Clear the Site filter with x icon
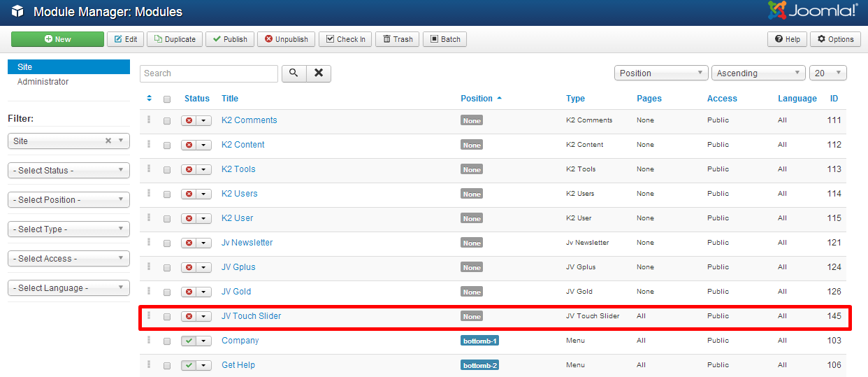Viewport: 868px width, 377px height. 108,141
